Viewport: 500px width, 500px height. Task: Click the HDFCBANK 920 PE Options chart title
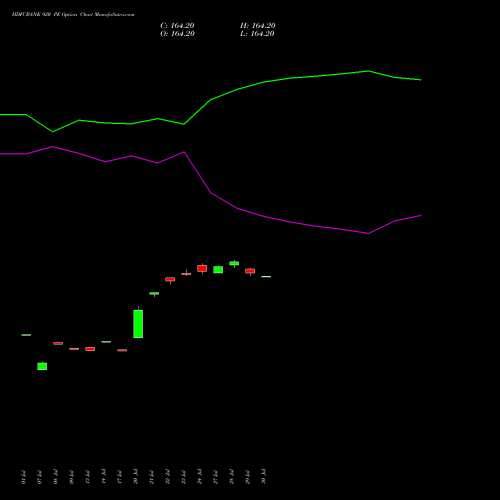click(73, 15)
